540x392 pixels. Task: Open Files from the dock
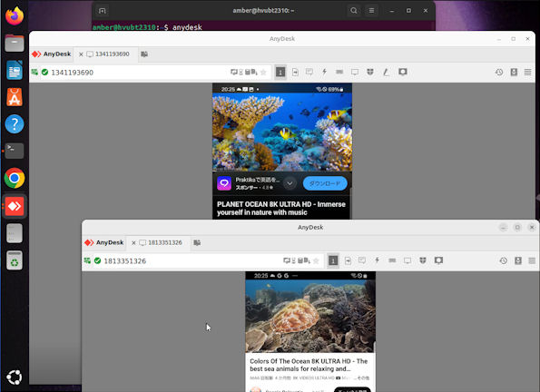pos(15,44)
